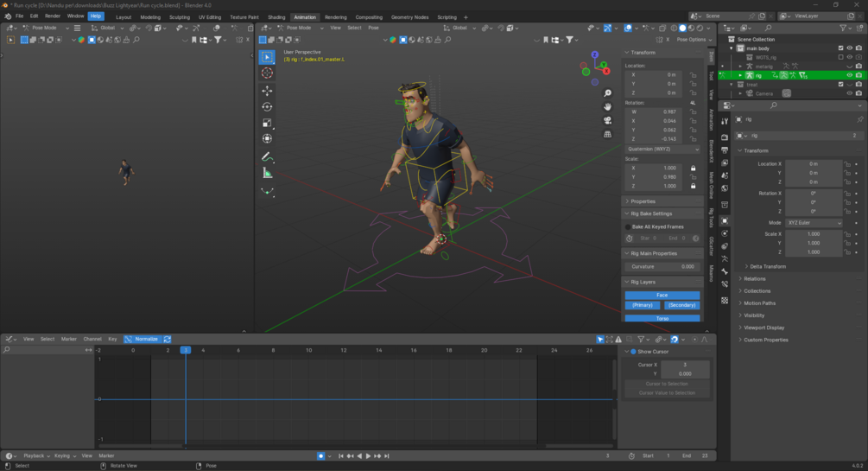This screenshot has height=471, width=868.
Task: Open the XYZ Euler mode dropdown
Action: click(x=814, y=223)
